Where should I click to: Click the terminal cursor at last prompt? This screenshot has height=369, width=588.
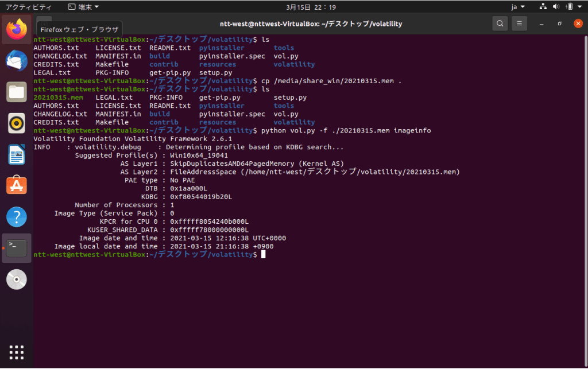click(263, 254)
